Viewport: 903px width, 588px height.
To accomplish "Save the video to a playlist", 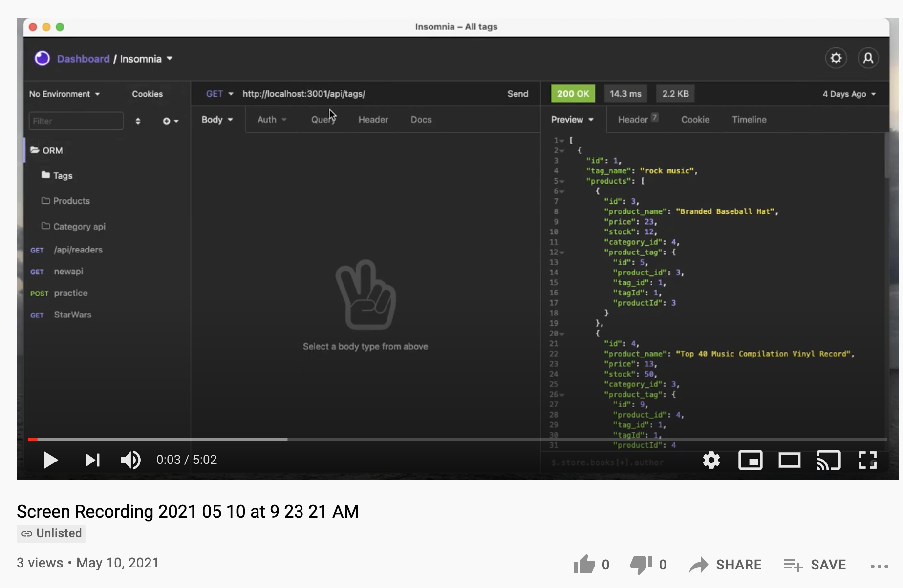I will (x=814, y=565).
